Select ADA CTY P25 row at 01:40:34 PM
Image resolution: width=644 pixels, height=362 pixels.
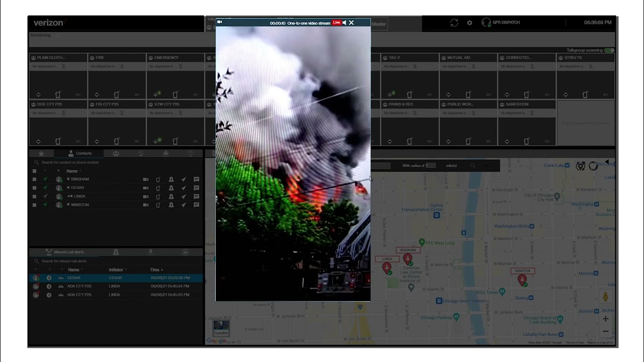(116, 286)
